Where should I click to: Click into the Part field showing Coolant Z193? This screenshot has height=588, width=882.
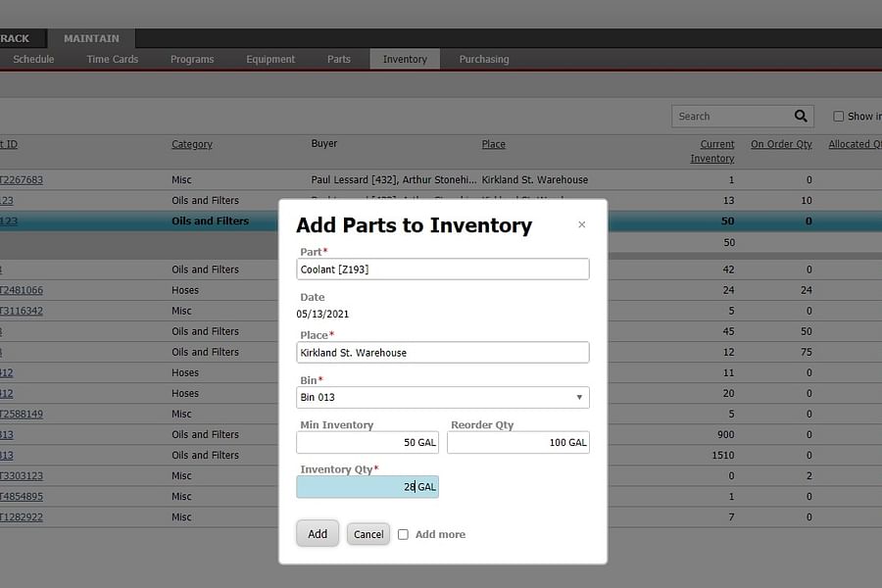(442, 269)
